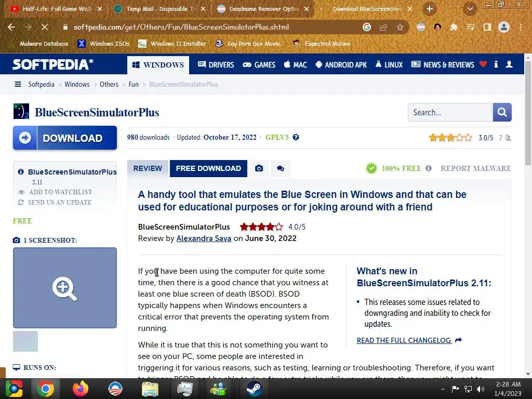Open Steam from the taskbar

click(254, 389)
